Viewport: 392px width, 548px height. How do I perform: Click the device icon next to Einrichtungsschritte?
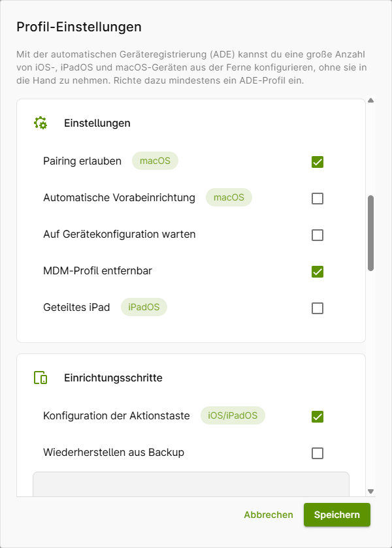[x=39, y=378]
